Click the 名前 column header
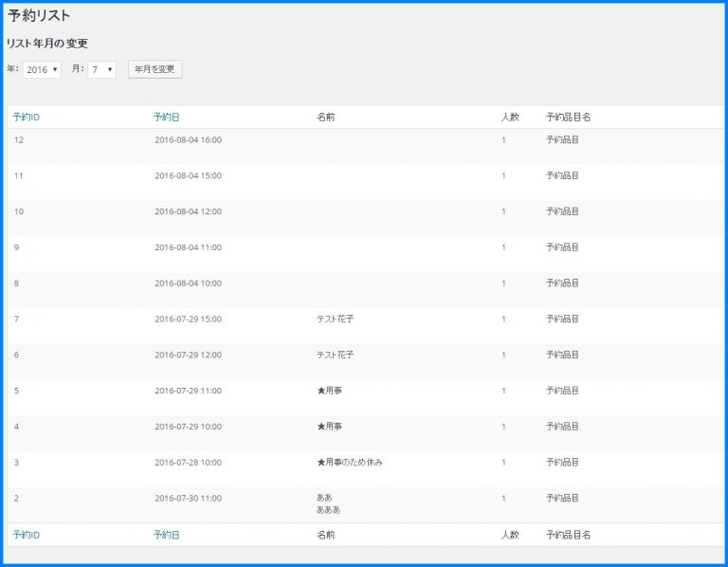The width and height of the screenshot is (728, 567). click(x=325, y=118)
